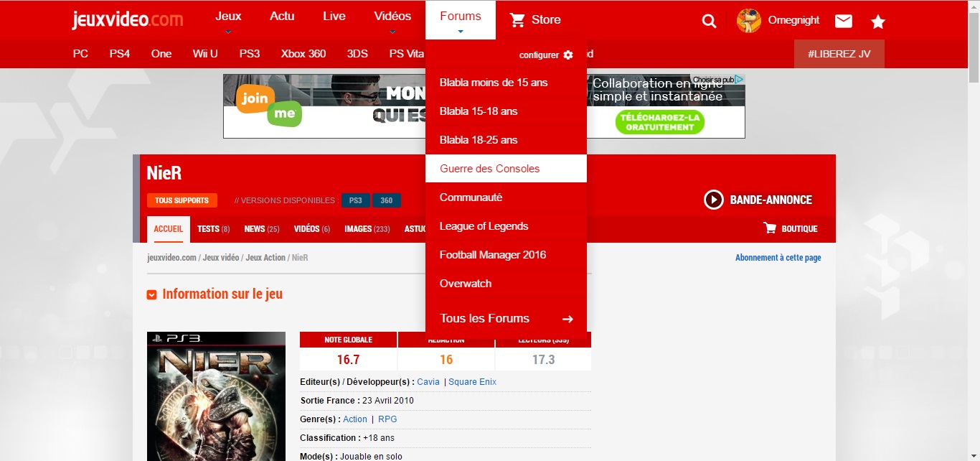980x461 pixels.
Task: Select Communauté forum entry
Action: tap(506, 197)
